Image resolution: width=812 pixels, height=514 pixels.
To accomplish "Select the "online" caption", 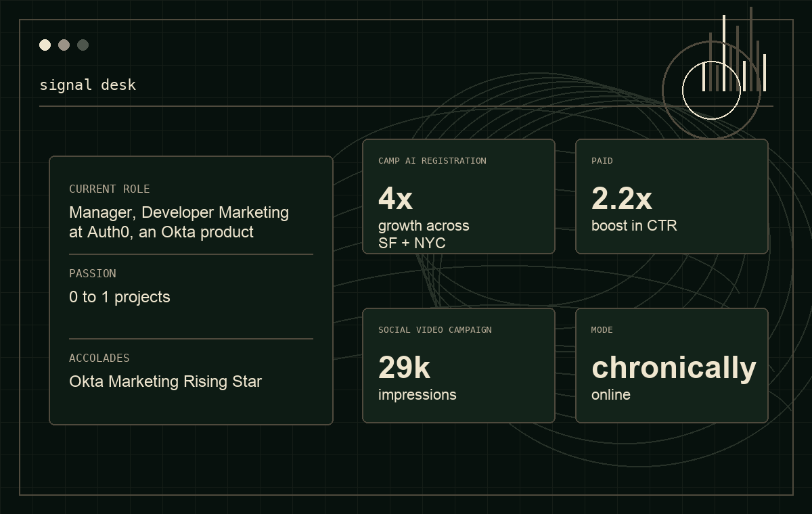I will click(x=611, y=395).
